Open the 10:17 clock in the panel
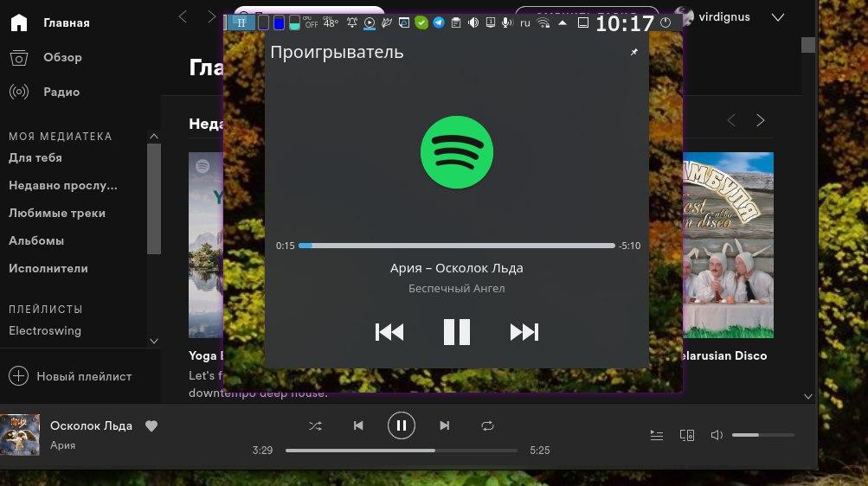This screenshot has width=868, height=486. pyautogui.click(x=625, y=23)
